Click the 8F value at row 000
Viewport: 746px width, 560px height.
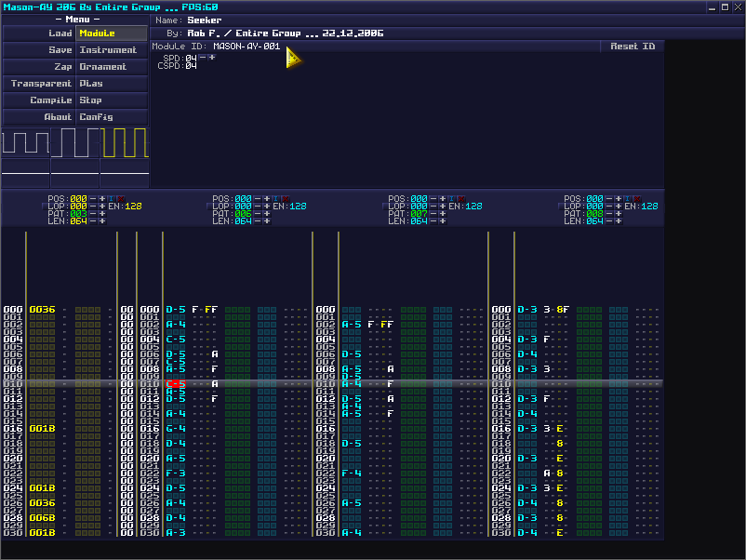[563, 310]
